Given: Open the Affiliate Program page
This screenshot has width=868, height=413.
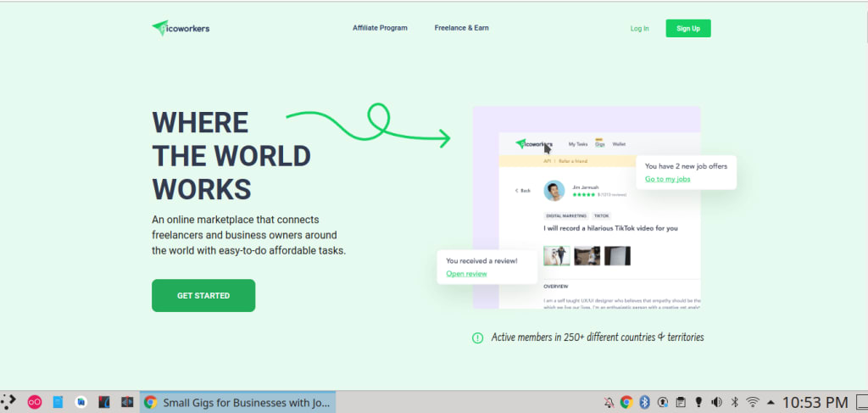Looking at the screenshot, I should pos(380,28).
